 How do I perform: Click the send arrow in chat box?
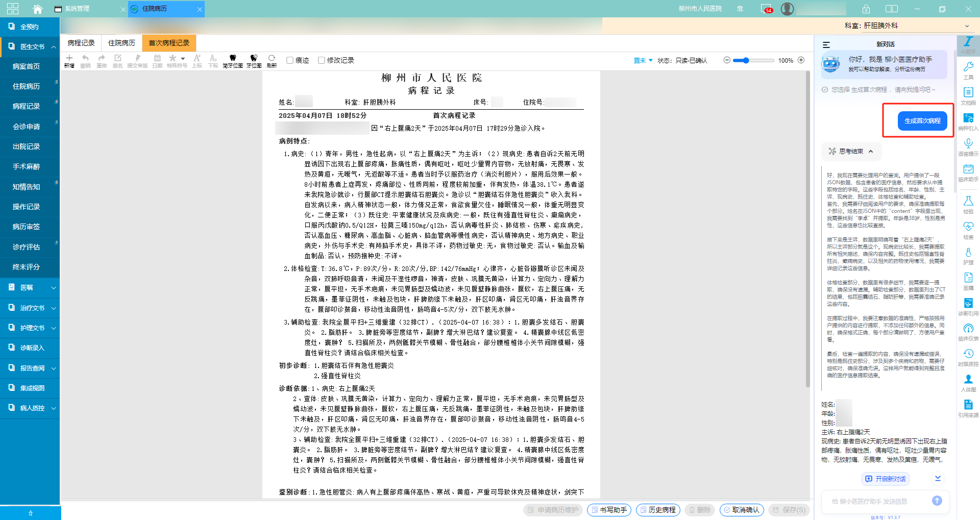click(x=937, y=501)
